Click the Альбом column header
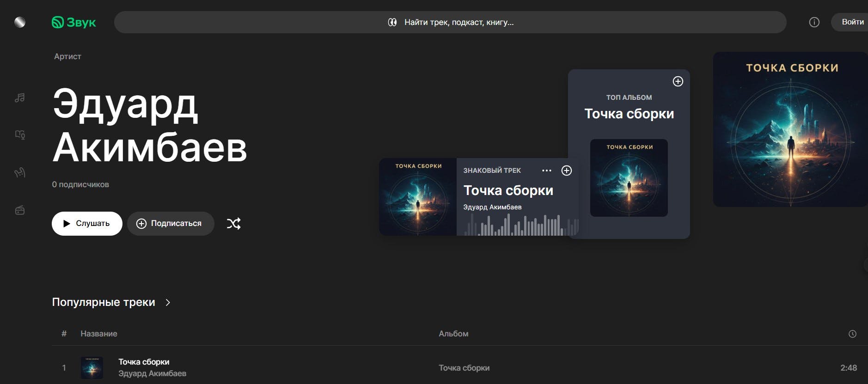This screenshot has height=384, width=868. click(453, 334)
